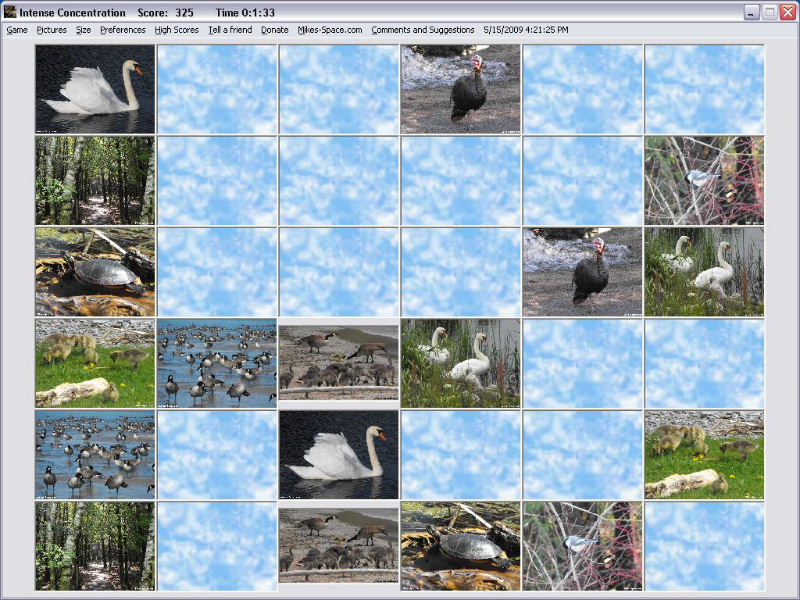Screen dimensions: 800x600
Task: Open the Pictures menu
Action: coord(51,30)
